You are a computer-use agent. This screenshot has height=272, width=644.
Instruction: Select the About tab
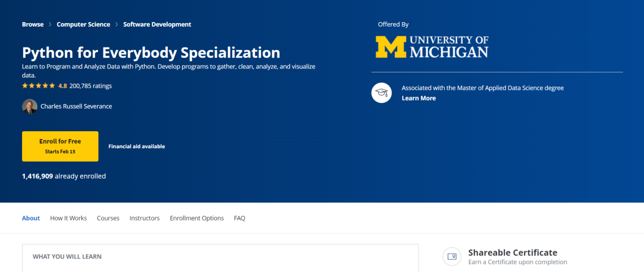[x=31, y=218]
